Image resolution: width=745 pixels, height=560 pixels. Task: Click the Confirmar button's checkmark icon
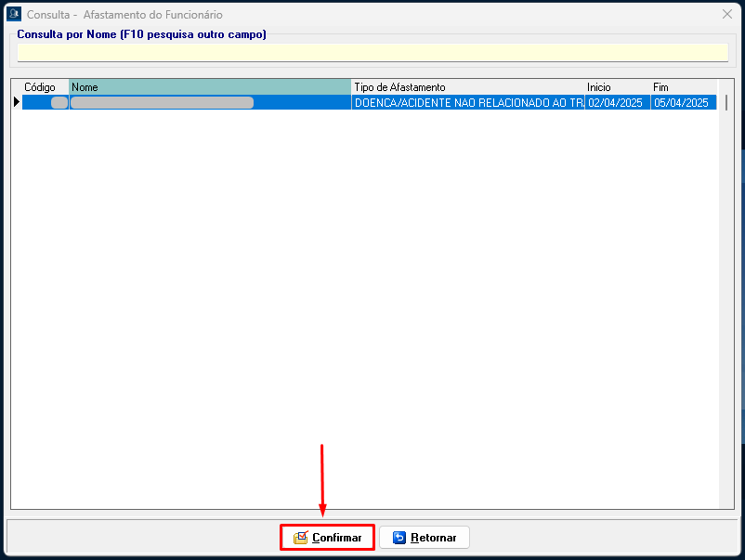pos(300,538)
